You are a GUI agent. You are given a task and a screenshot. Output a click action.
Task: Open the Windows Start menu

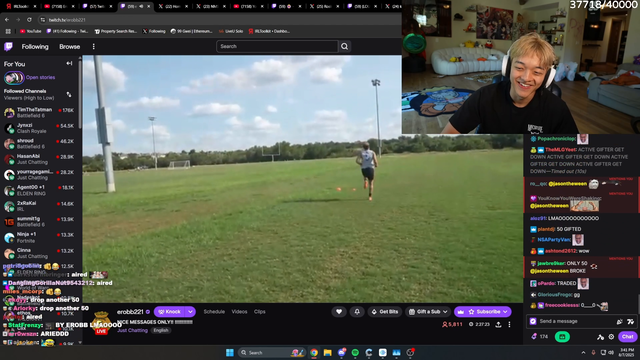[x=230, y=353]
